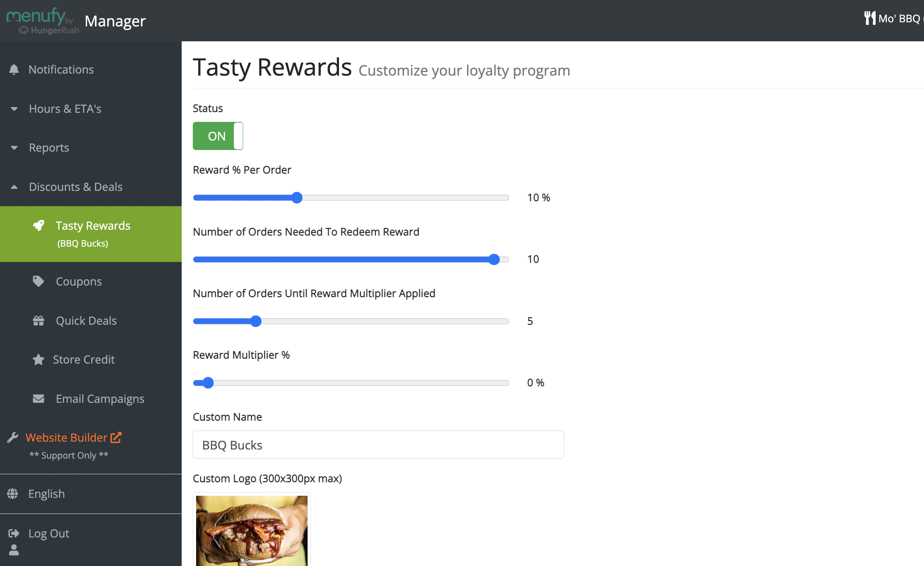The height and width of the screenshot is (566, 924).
Task: Click the Log Out arrow icon
Action: point(14,533)
